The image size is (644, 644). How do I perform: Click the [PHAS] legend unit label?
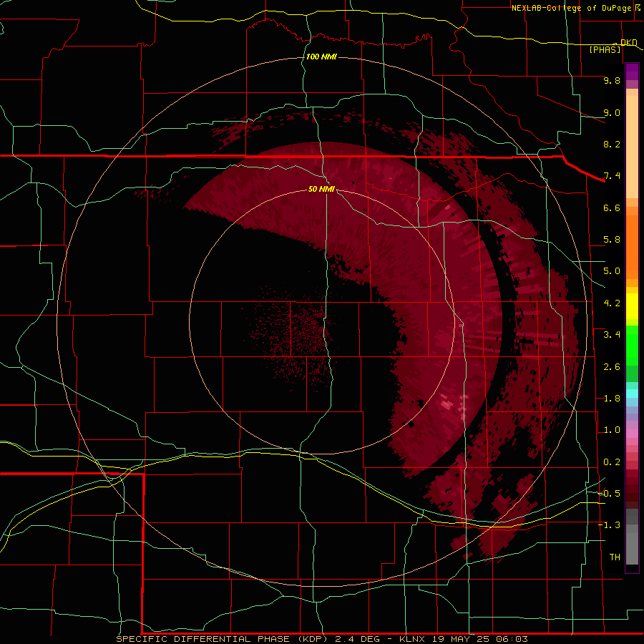click(605, 49)
